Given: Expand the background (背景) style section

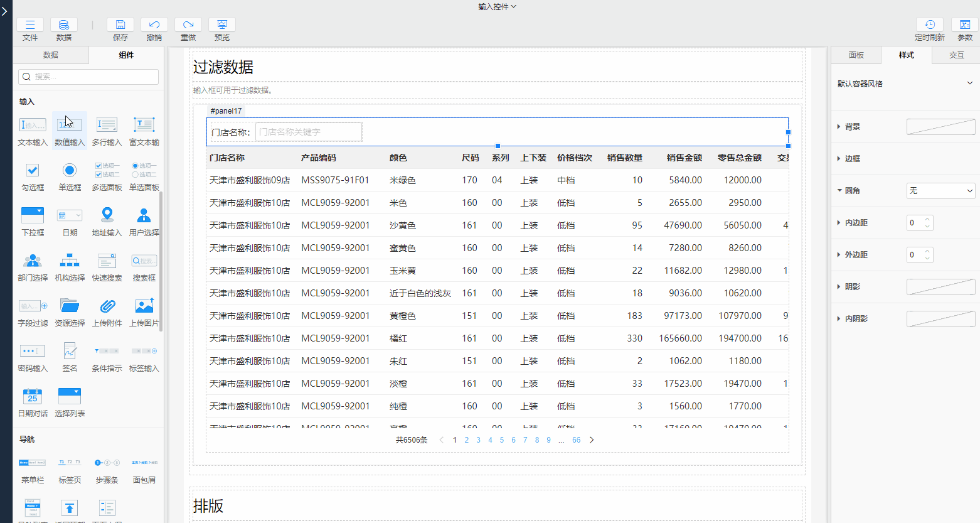Looking at the screenshot, I should pos(852,127).
